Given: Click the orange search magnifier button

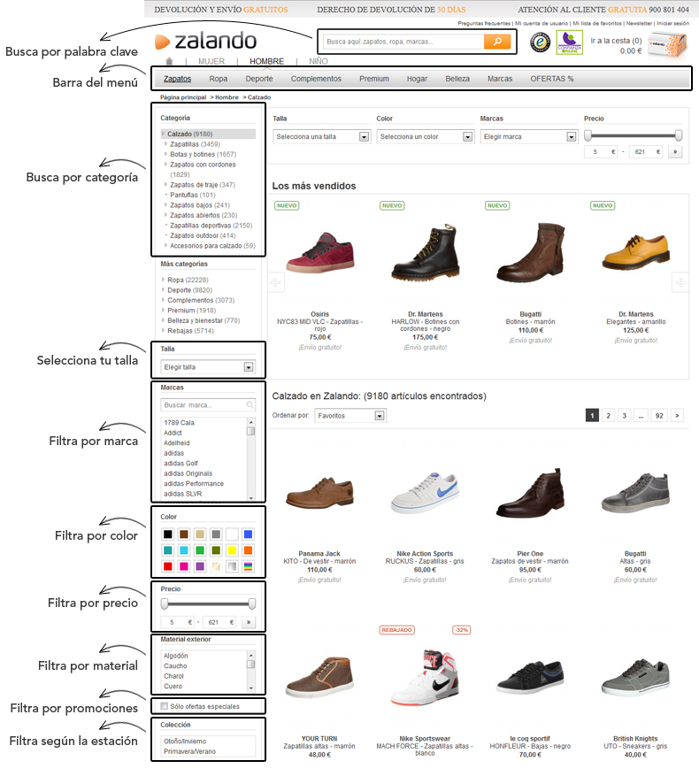Looking at the screenshot, I should point(497,42).
